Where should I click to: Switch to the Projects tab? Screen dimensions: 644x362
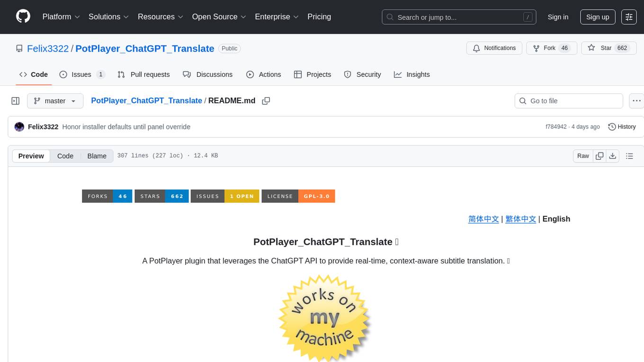(x=313, y=74)
